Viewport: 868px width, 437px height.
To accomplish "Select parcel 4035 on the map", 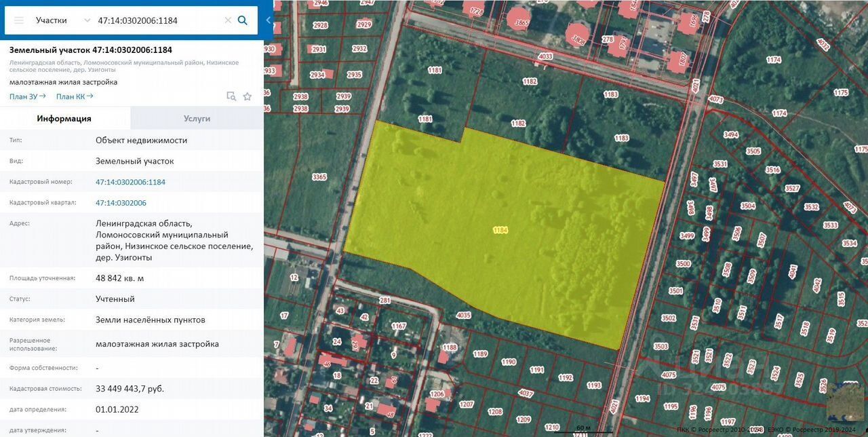I will (x=463, y=315).
